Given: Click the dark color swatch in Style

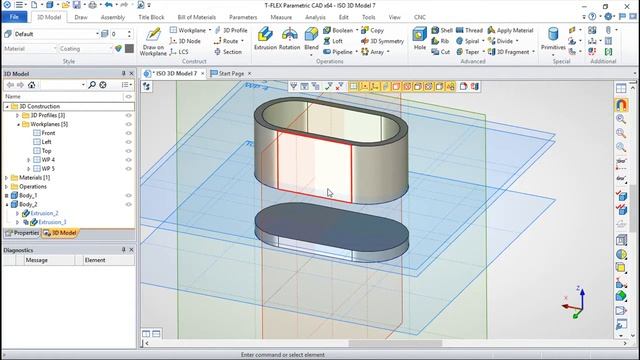Looking at the screenshot, I should coord(129,49).
